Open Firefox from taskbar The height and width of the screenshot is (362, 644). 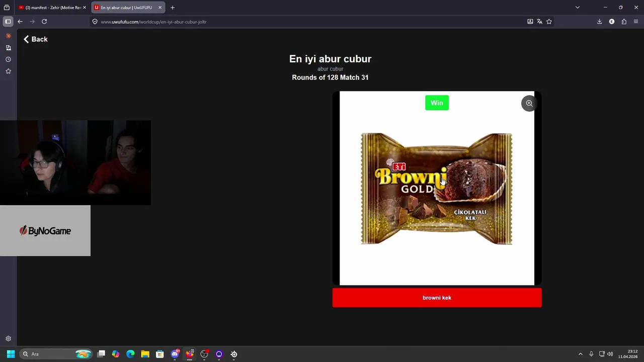coord(190,354)
